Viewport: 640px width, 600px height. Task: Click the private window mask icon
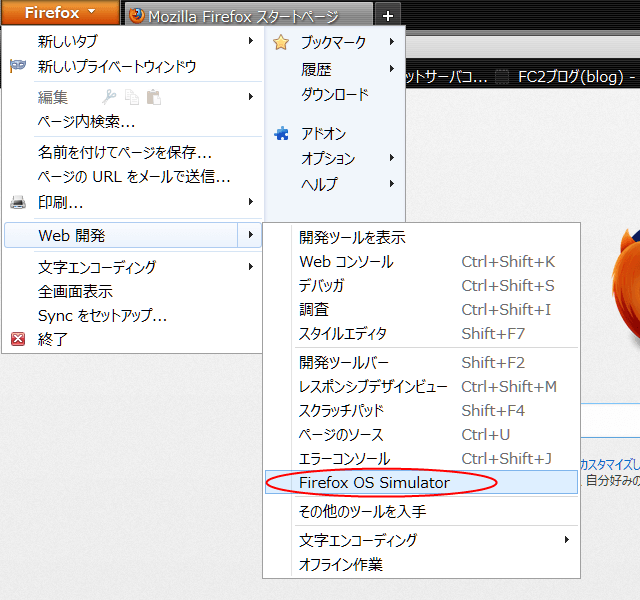click(x=18, y=66)
